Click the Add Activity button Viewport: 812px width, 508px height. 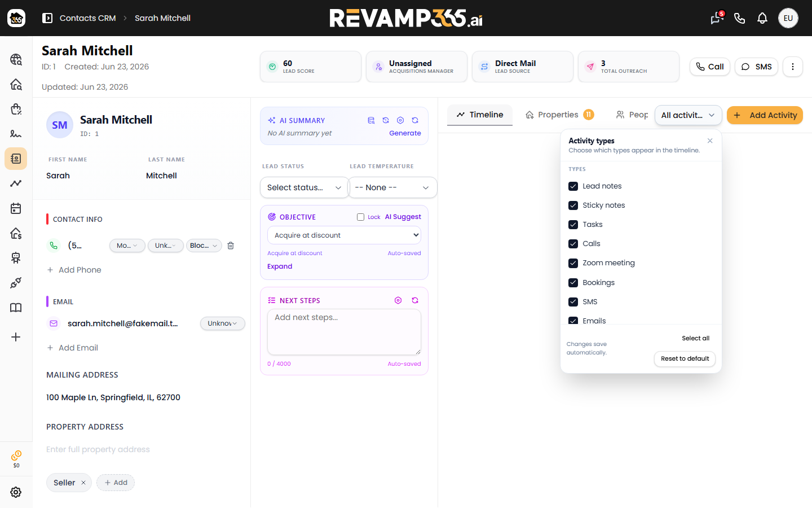click(765, 115)
